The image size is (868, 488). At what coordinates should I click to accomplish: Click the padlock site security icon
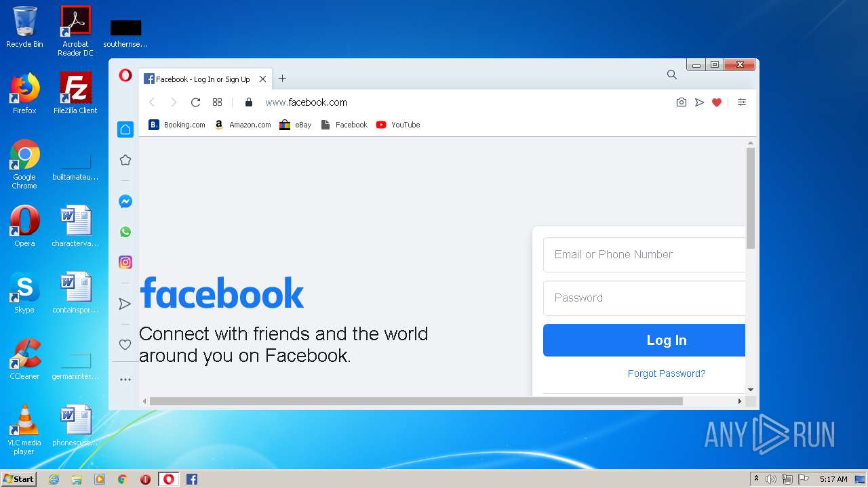249,102
